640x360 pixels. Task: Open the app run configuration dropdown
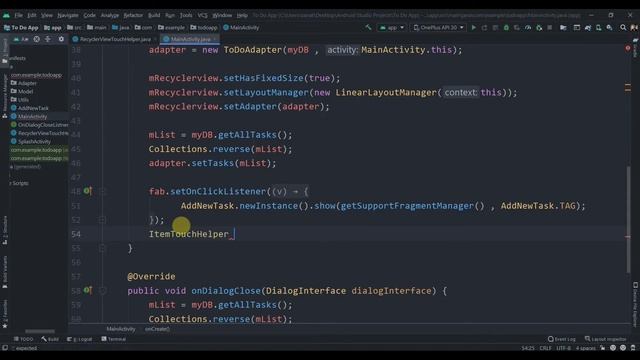tap(391, 27)
